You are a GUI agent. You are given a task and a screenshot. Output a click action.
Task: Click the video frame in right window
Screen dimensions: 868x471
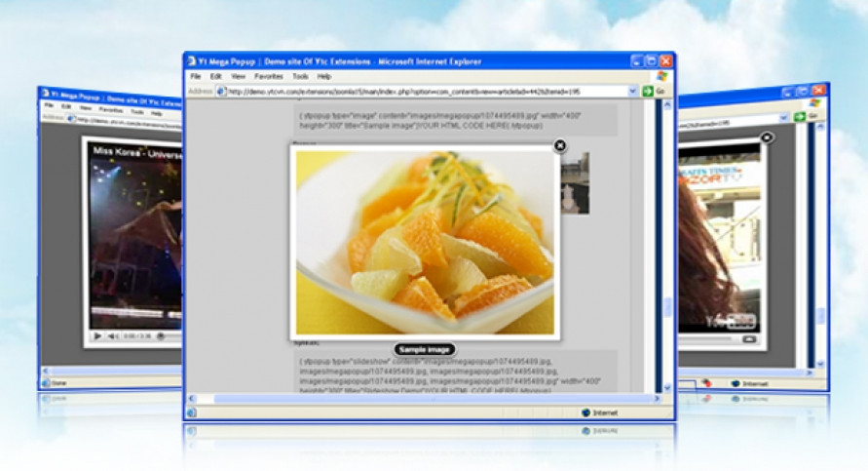(720, 238)
